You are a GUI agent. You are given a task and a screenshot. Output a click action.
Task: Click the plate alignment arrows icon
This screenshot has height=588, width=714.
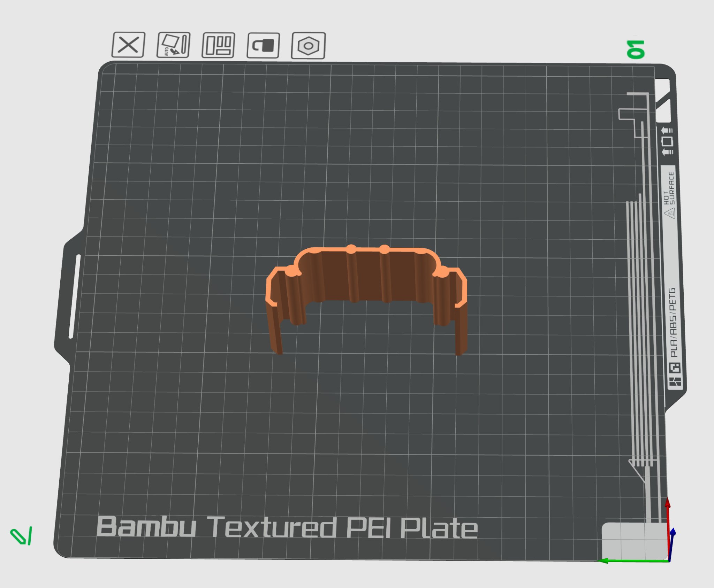tap(667, 141)
